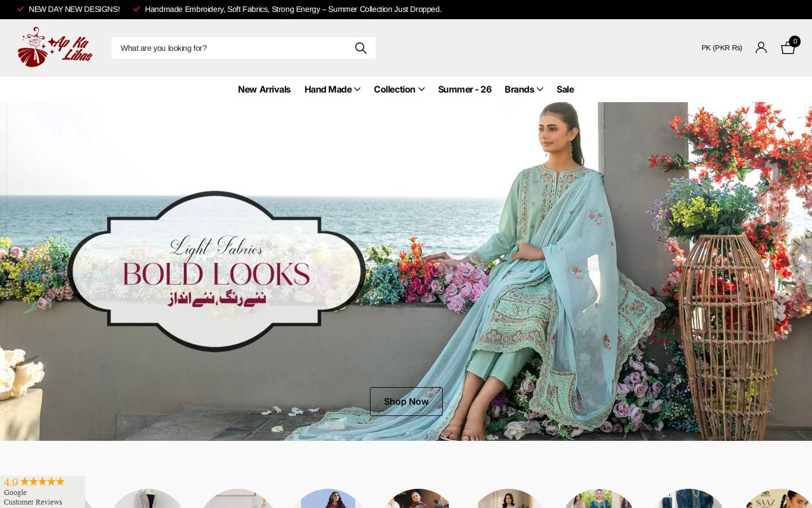Open the user account icon
This screenshot has height=508, width=812.
tap(761, 47)
